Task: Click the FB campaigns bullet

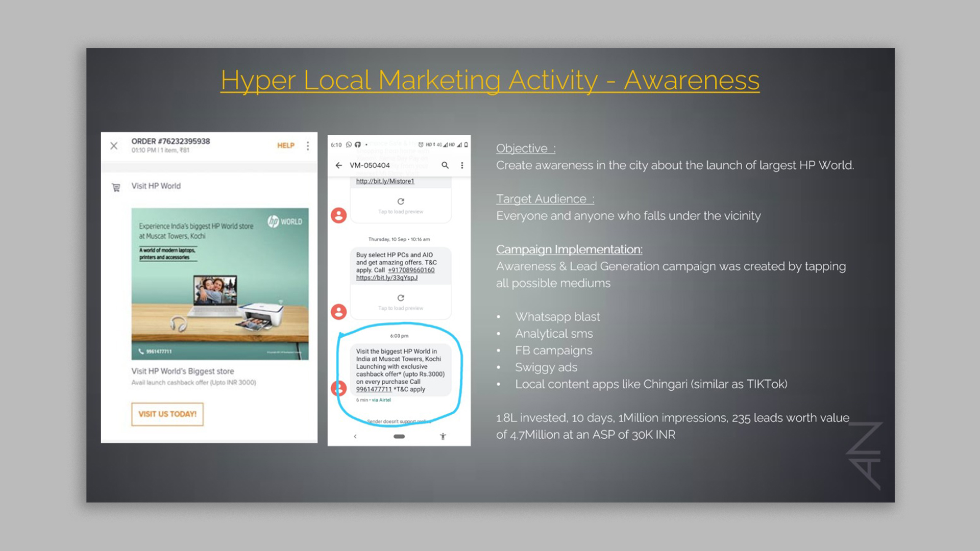Action: tap(554, 350)
